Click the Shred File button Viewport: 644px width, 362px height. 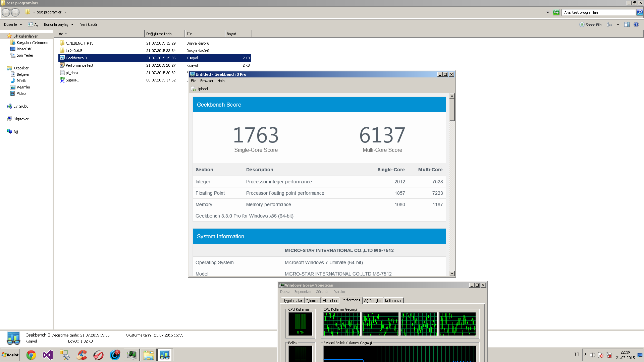point(590,24)
